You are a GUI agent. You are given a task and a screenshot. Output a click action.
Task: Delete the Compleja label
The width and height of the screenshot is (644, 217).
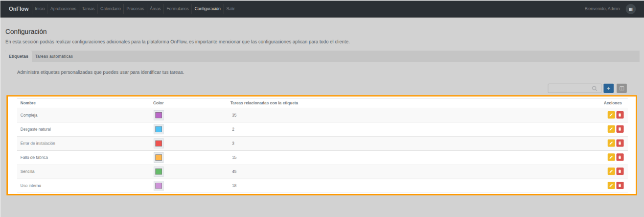click(620, 115)
